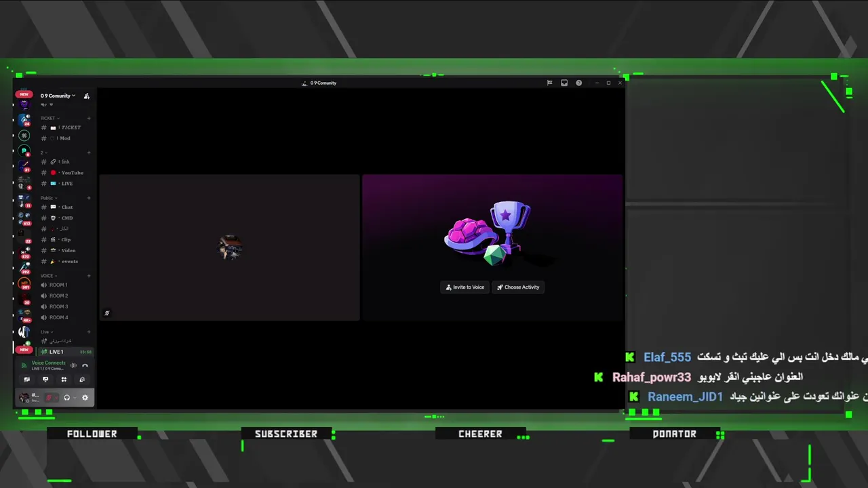
Task: Open microphone input options arrow
Action: pyautogui.click(x=56, y=398)
